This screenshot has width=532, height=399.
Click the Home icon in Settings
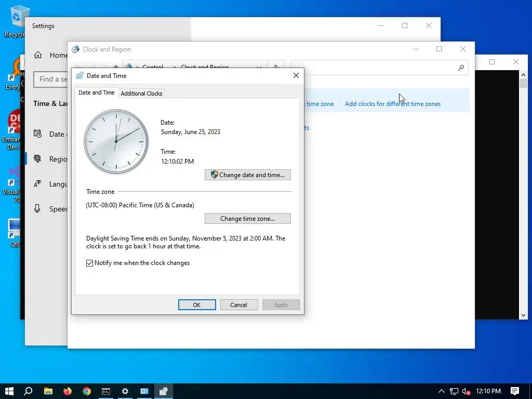(x=38, y=55)
